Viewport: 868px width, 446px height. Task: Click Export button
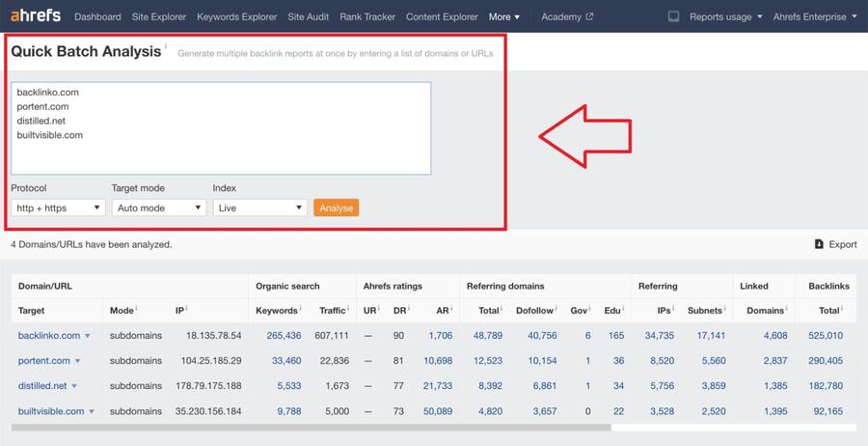click(x=836, y=244)
